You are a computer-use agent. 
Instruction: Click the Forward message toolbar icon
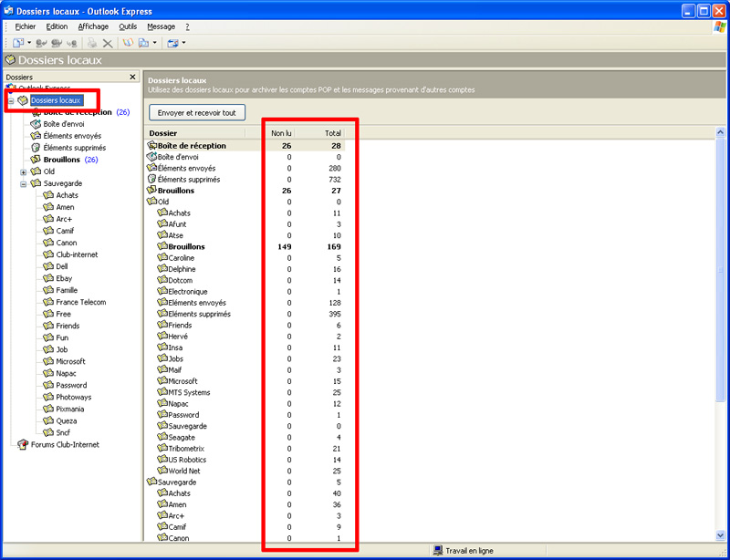click(72, 43)
